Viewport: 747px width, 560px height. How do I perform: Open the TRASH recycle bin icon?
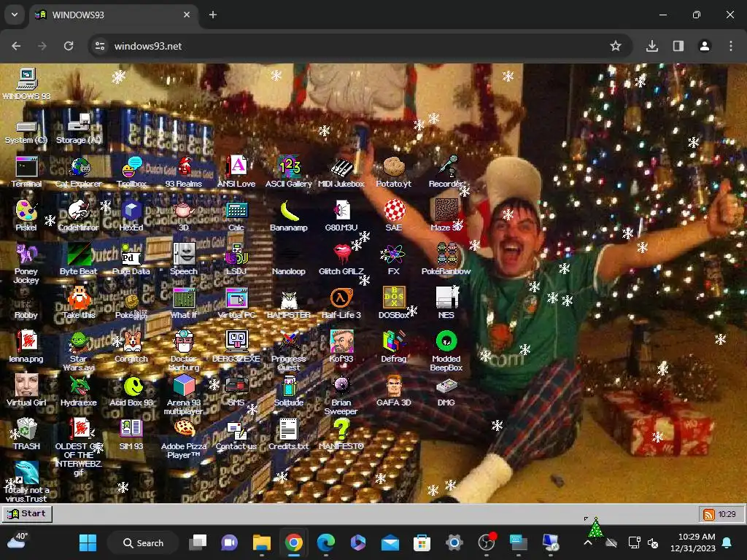(x=26, y=435)
